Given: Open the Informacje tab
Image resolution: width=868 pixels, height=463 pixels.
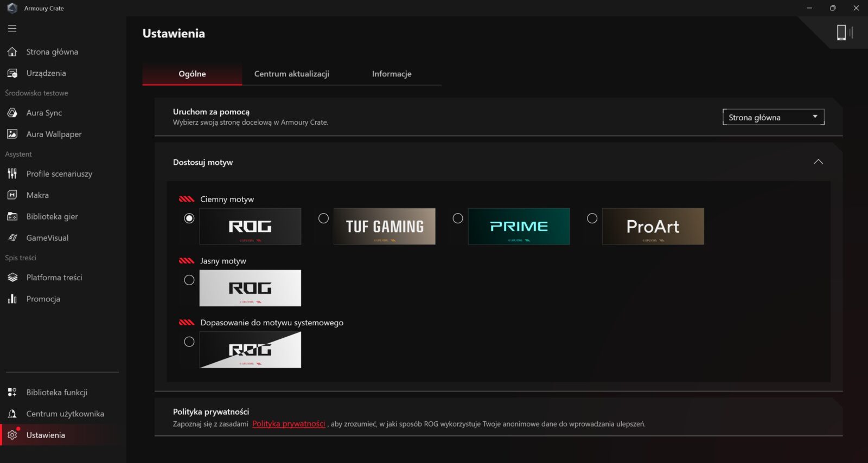Looking at the screenshot, I should tap(391, 74).
